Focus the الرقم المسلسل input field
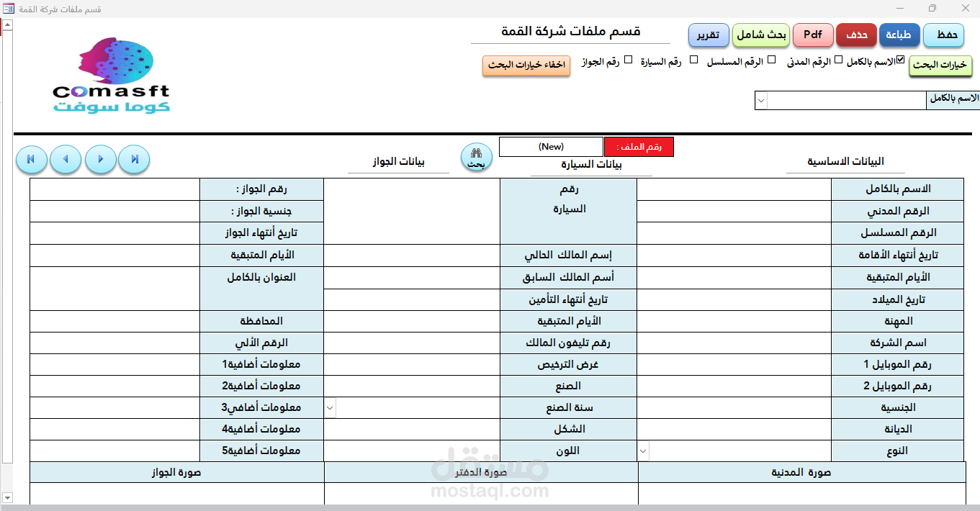Screen dimensions: 980x511 [x=734, y=233]
